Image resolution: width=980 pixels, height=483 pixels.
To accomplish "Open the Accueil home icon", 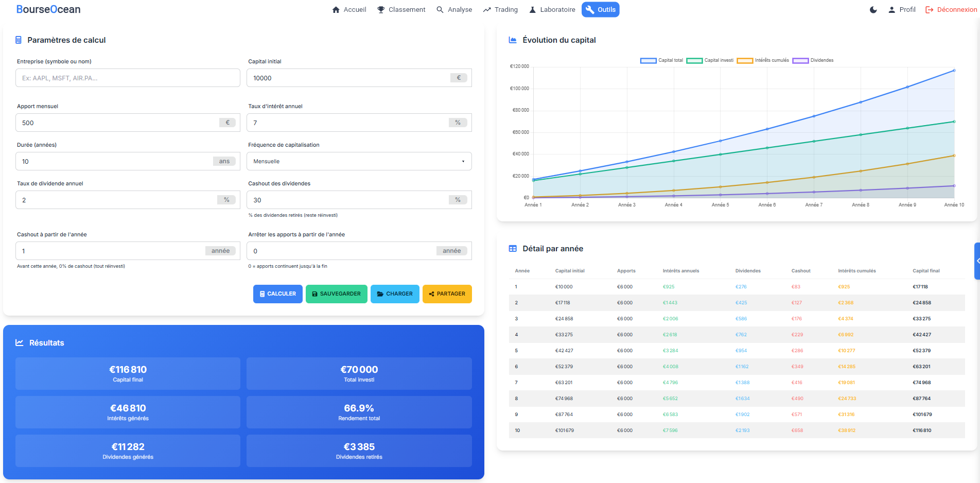I will click(x=336, y=10).
